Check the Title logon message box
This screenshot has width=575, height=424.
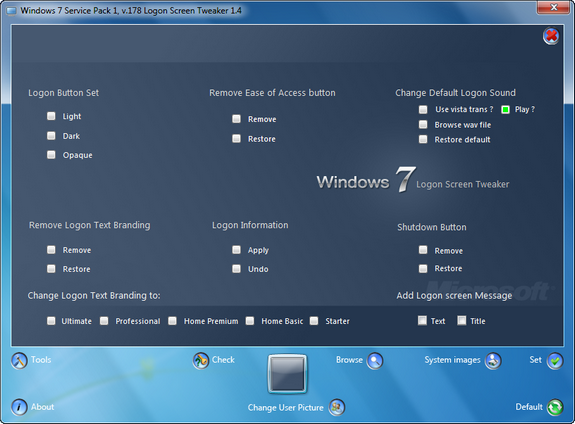coord(462,321)
